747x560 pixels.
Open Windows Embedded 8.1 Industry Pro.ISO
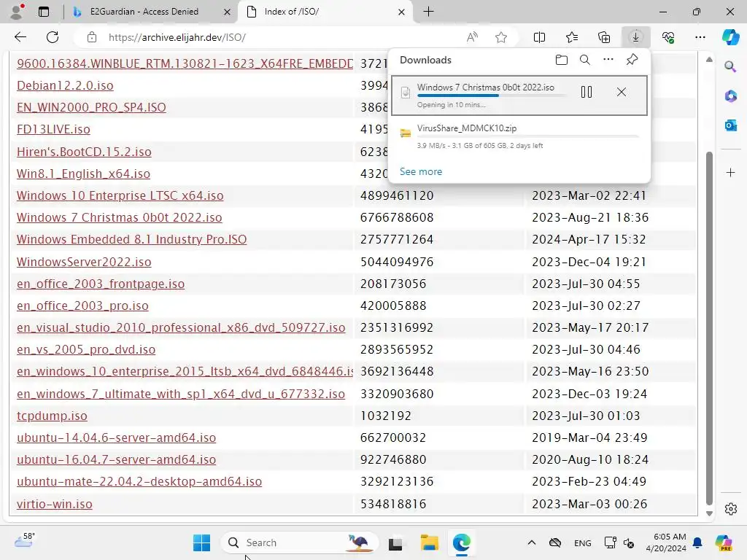click(131, 239)
